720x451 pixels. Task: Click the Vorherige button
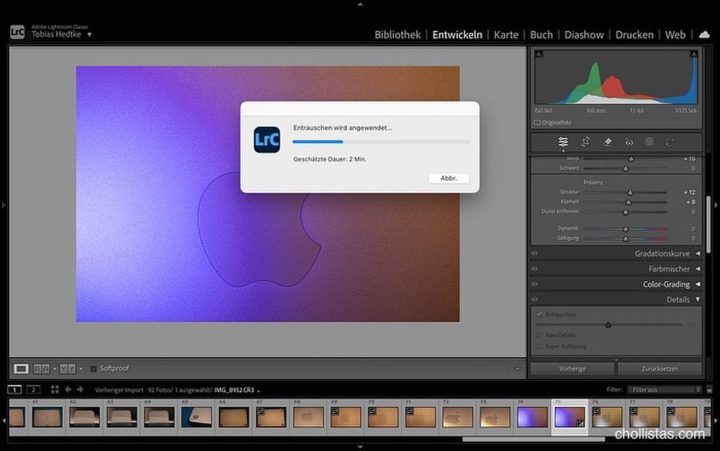click(x=573, y=368)
